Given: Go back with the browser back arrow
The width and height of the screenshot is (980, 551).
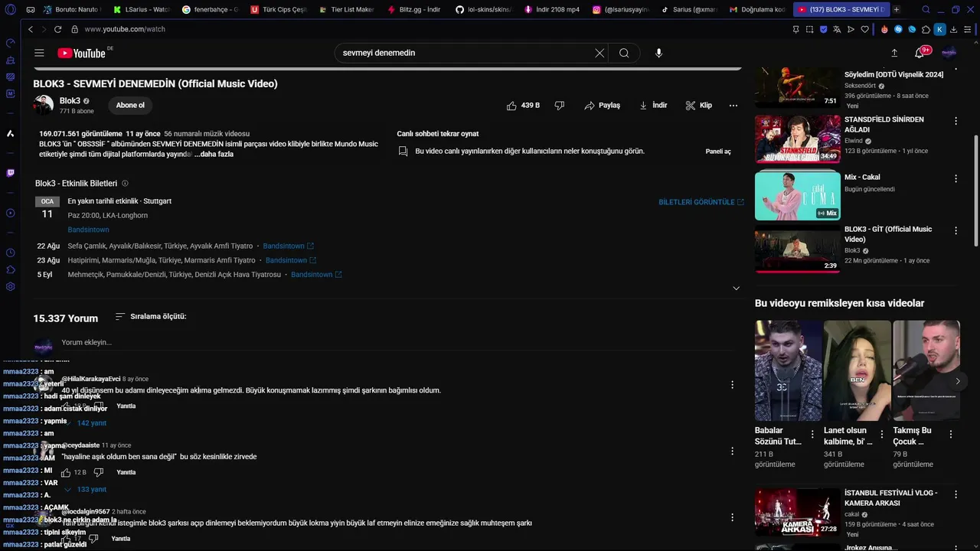Looking at the screenshot, I should pos(31,29).
